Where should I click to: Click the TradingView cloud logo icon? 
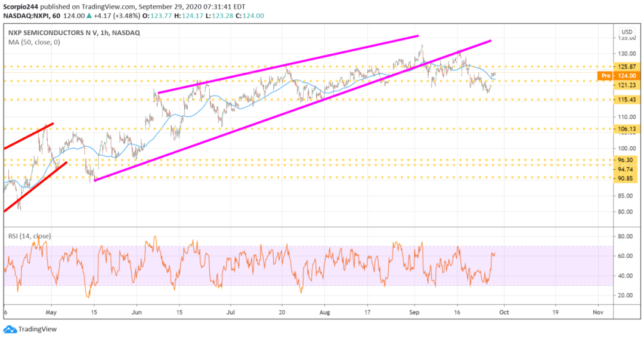[10, 329]
